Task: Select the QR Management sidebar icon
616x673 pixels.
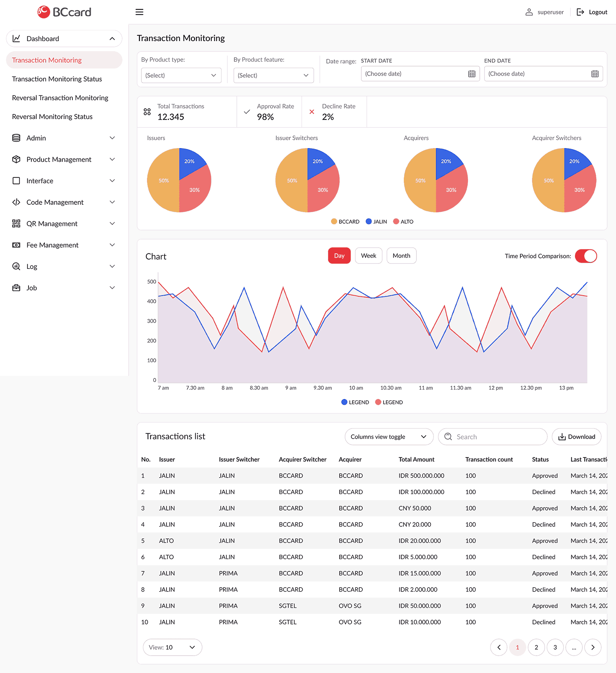Action: point(16,223)
